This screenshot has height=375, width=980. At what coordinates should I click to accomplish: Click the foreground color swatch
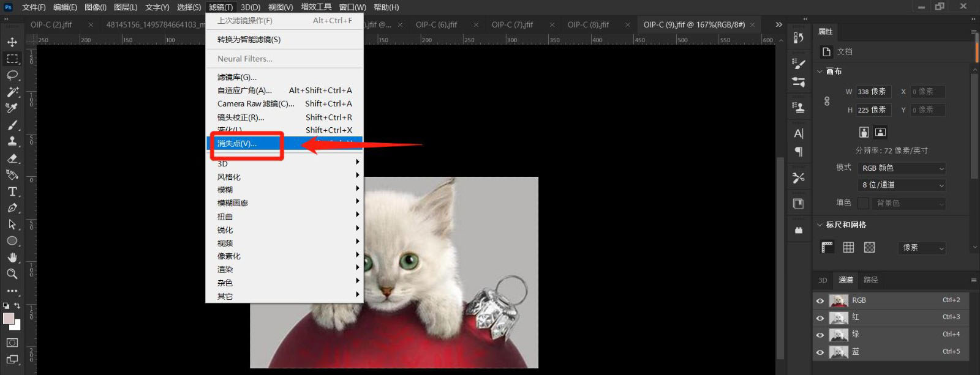(x=9, y=319)
